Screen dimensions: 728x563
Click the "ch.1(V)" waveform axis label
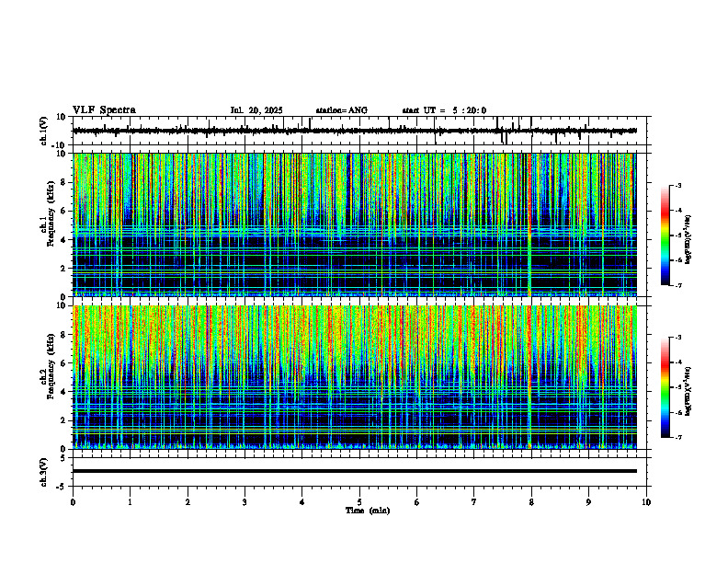point(44,131)
